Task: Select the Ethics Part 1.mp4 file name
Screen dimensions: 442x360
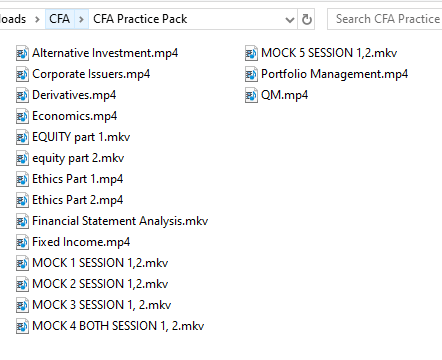Action: (x=78, y=179)
